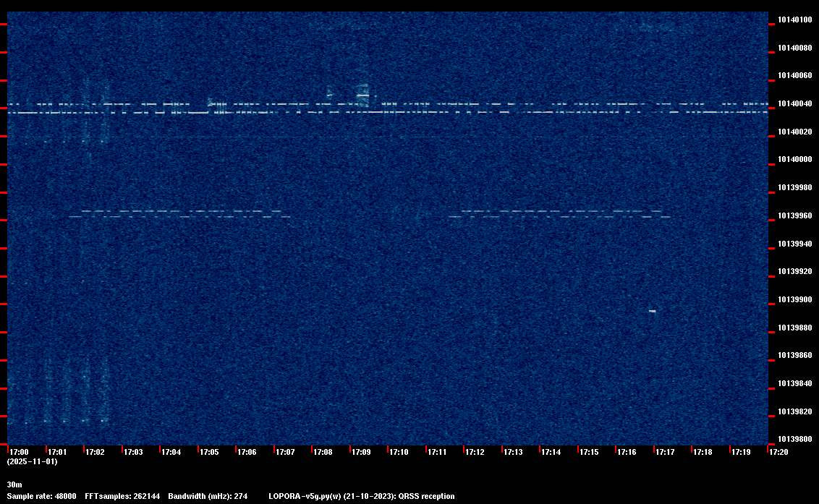
Task: Click the (2025-11-01) date text
Action: (33, 461)
